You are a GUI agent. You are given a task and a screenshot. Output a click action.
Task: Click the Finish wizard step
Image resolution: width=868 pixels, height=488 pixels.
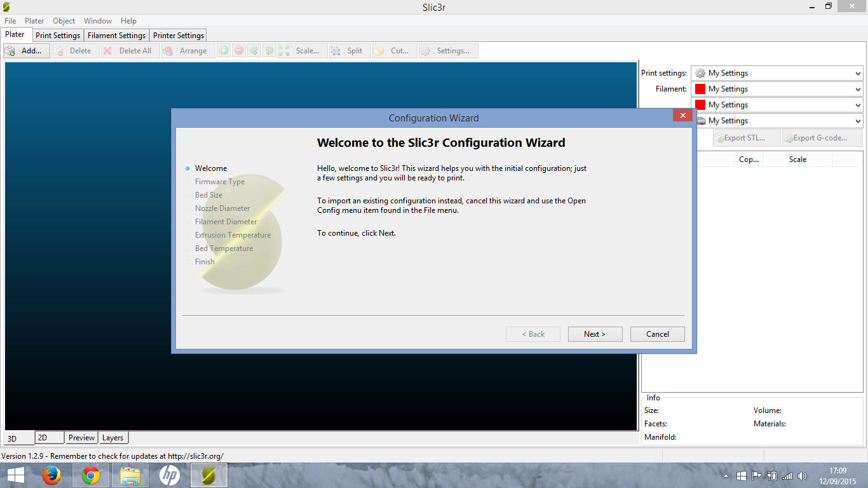click(205, 262)
